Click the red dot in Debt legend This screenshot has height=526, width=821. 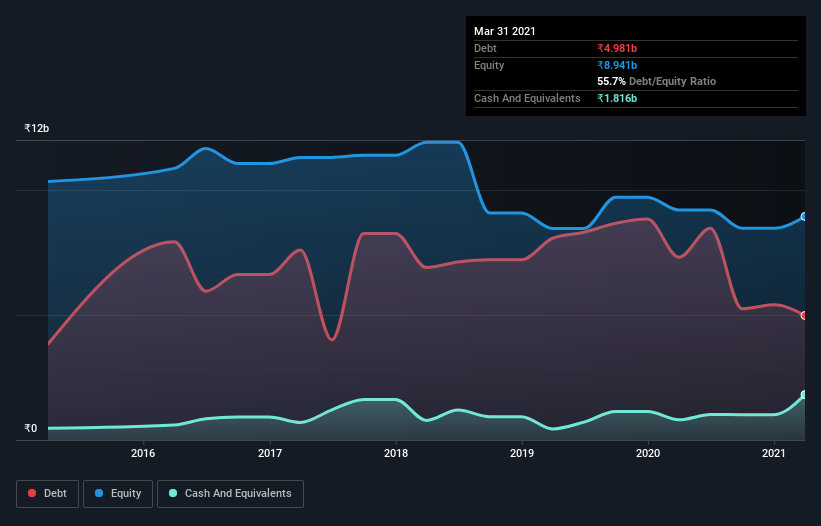point(32,493)
